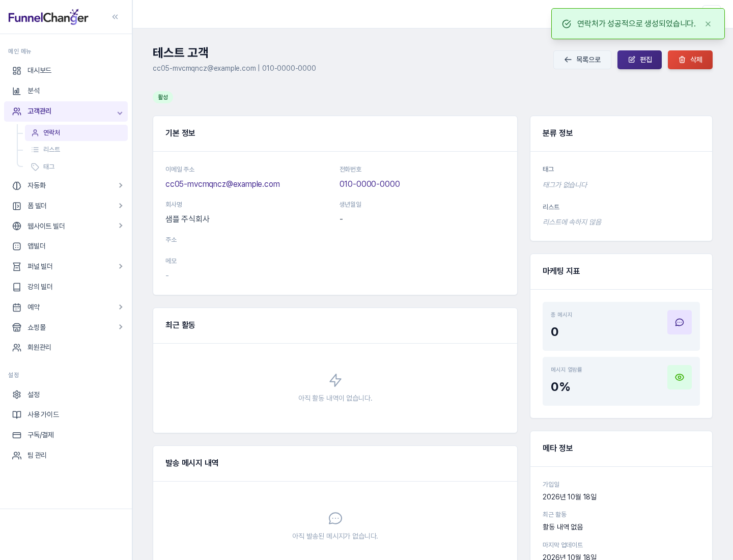Screen dimensions: 733x560
Task: Open the 회원관리 menu item
Action: coord(66,348)
